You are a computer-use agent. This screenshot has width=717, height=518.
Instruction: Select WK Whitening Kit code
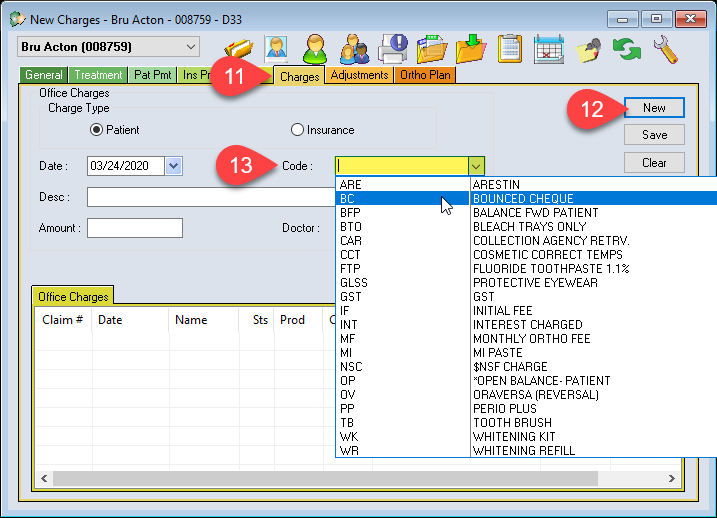click(x=526, y=437)
